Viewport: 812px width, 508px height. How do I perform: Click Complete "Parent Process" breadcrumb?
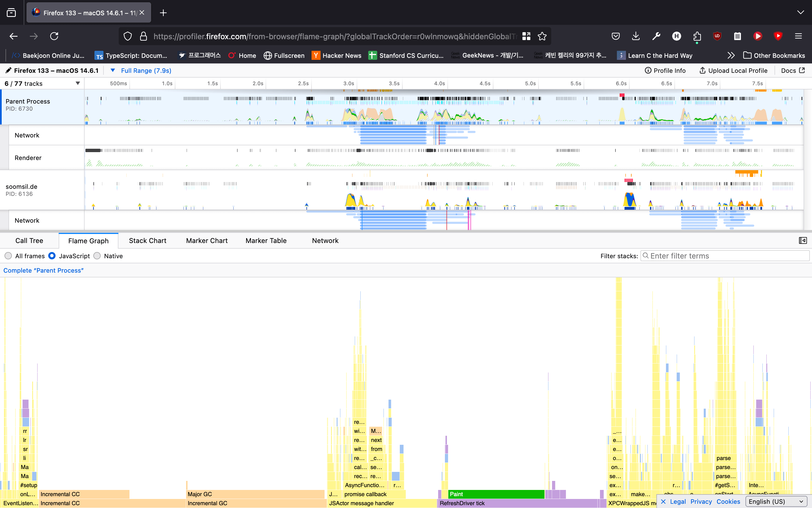click(43, 270)
